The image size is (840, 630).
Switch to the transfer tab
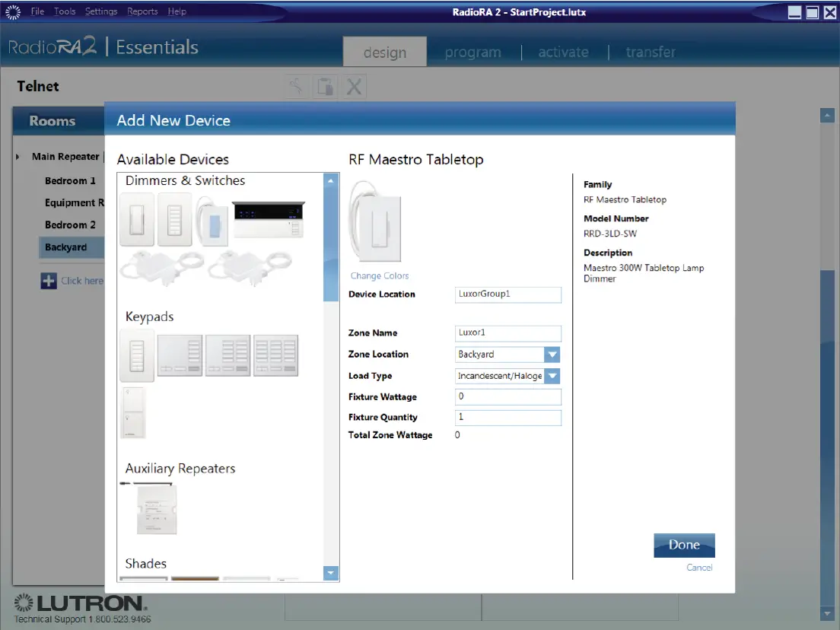pos(651,52)
